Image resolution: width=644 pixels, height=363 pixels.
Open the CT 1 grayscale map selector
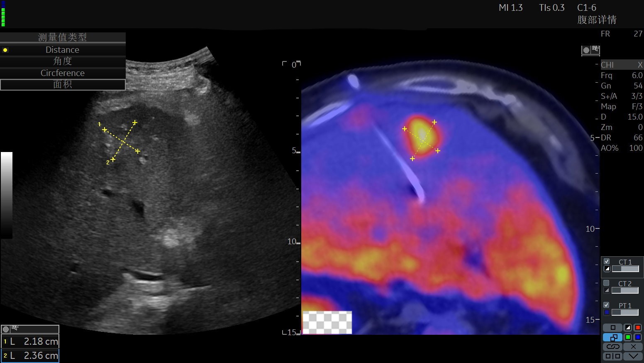click(607, 269)
